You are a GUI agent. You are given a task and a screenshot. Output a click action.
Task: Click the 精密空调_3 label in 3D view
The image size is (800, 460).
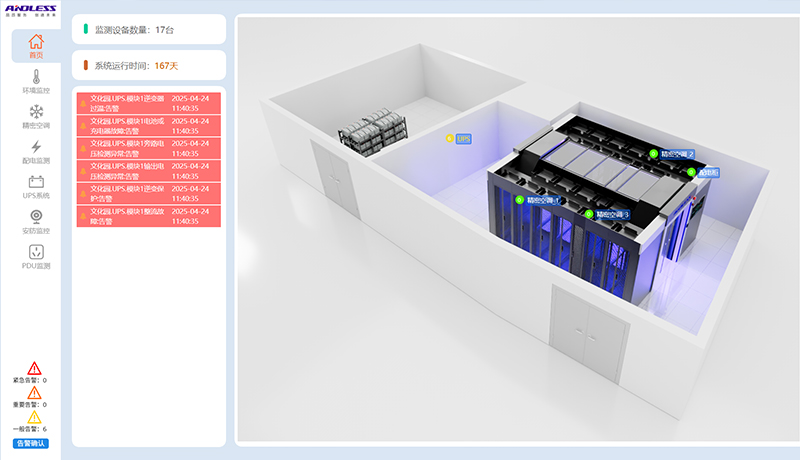[612, 214]
